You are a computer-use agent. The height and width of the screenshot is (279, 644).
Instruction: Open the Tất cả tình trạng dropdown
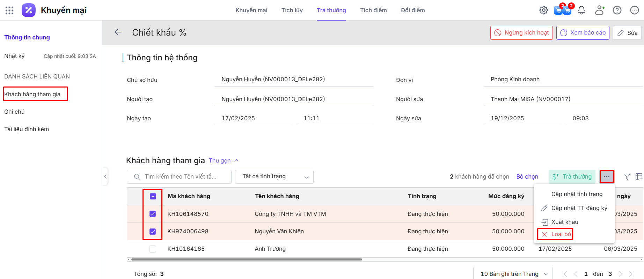(x=274, y=177)
